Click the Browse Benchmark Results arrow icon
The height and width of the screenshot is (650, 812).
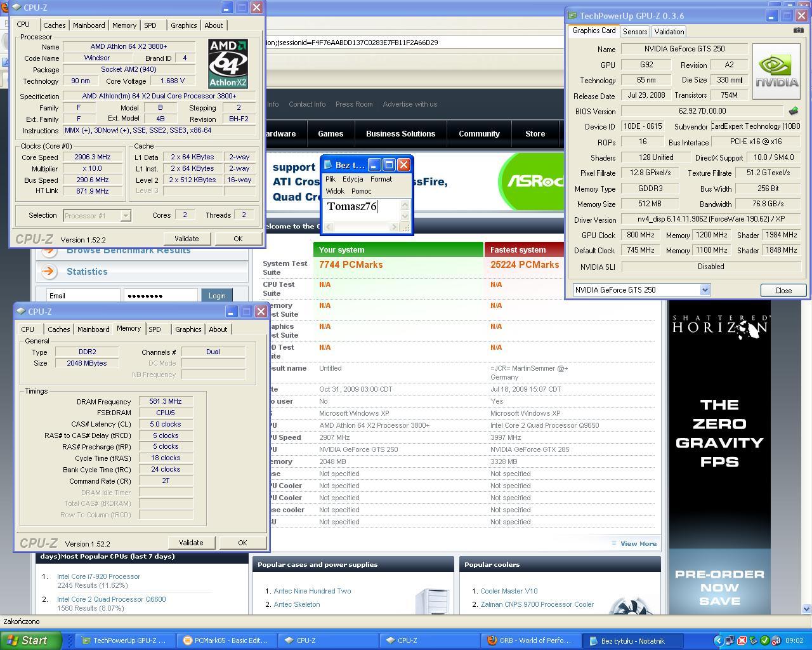pyautogui.click(x=49, y=251)
